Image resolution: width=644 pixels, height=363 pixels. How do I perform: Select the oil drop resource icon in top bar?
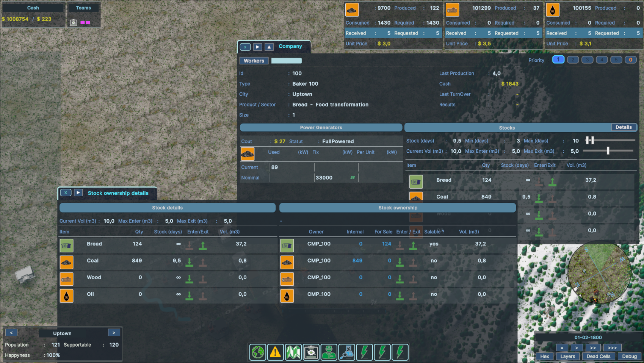coord(553,10)
